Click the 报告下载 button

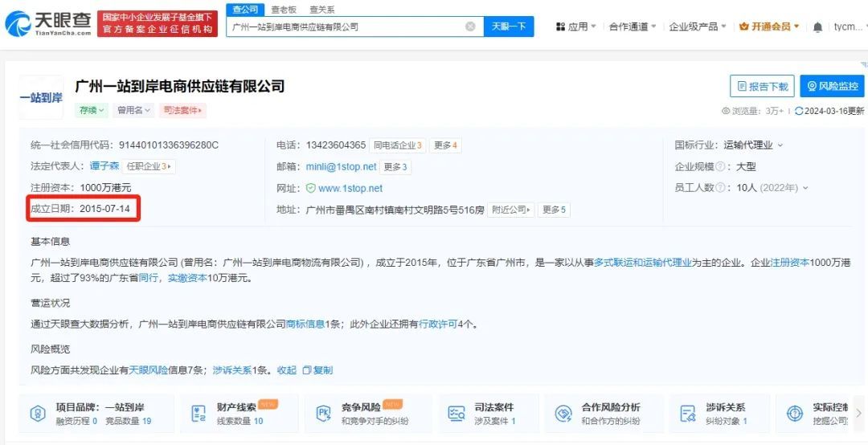coord(762,86)
